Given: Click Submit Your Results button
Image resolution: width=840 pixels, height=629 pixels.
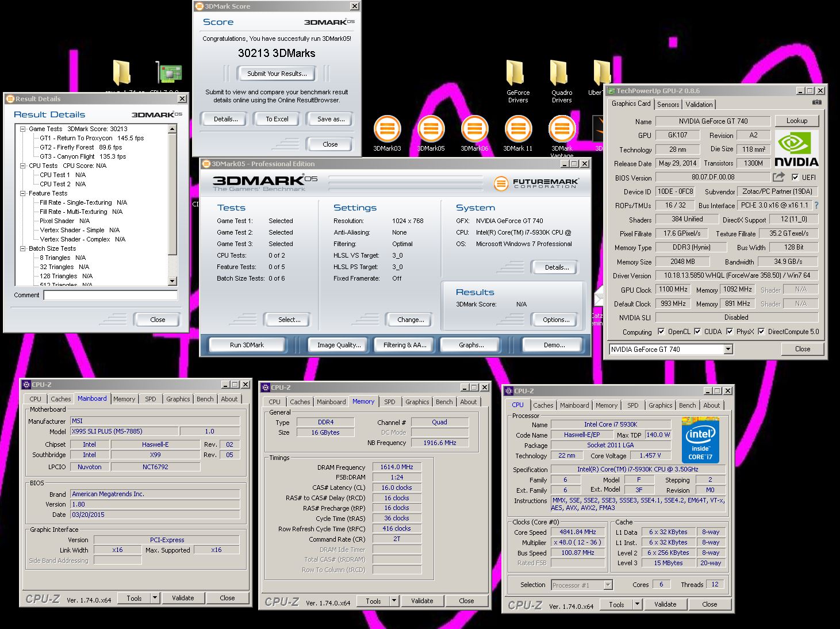Looking at the screenshot, I should tap(277, 74).
